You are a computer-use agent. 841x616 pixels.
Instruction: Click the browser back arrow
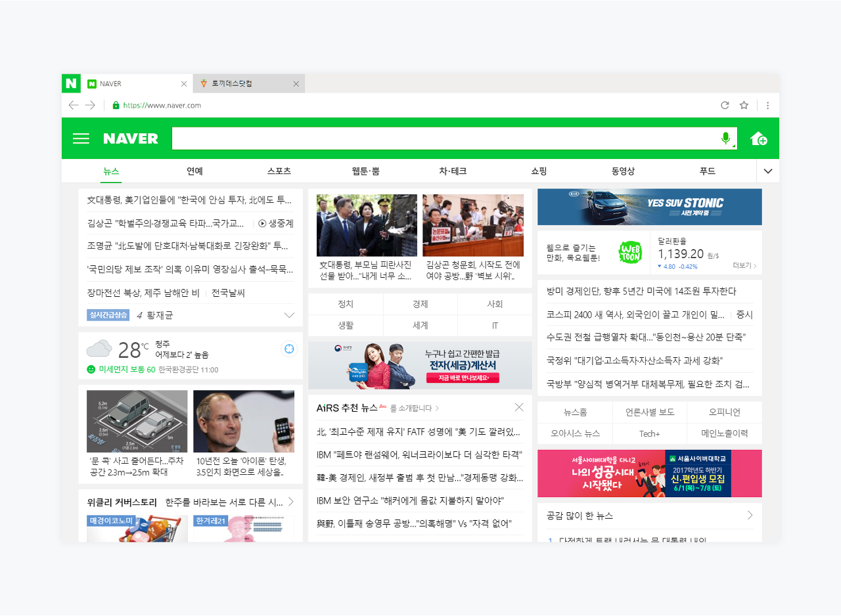point(74,105)
